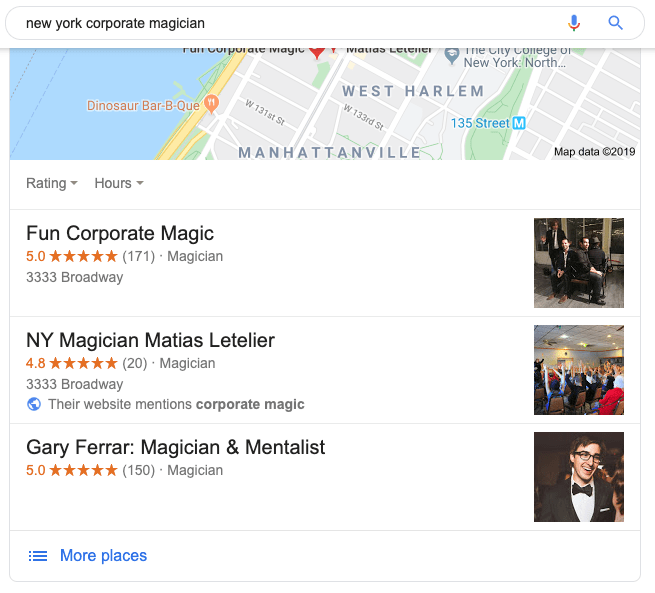The image size is (655, 593).
Task: Click Gary Ferrar's portrait thumbnail
Action: (579, 477)
